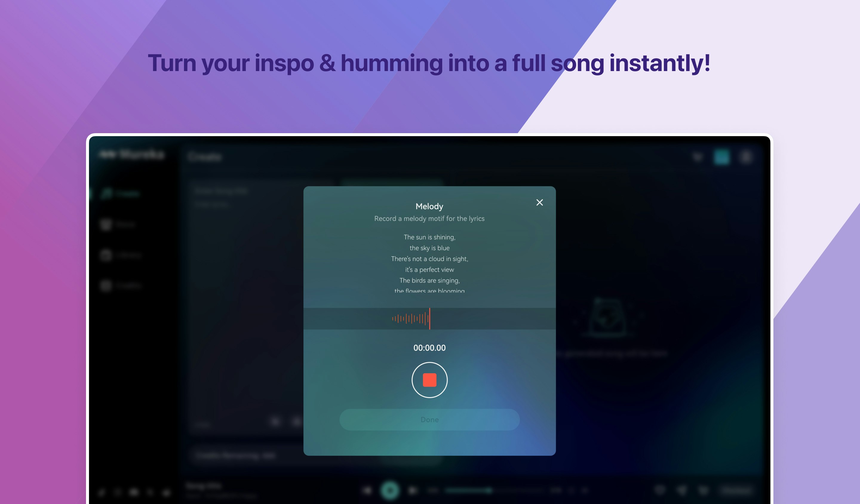Click the fourth sidebar item's icon
860x504 pixels.
[x=106, y=286]
